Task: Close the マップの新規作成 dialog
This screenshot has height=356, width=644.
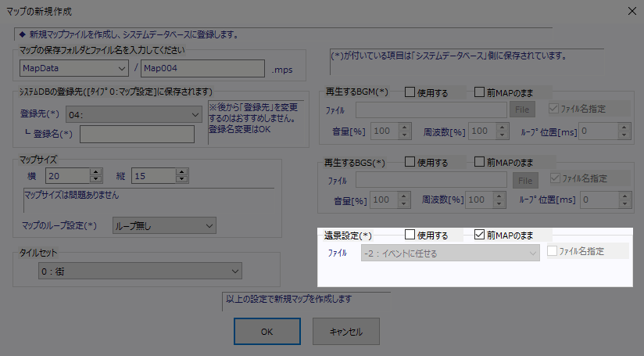Action: tap(632, 11)
